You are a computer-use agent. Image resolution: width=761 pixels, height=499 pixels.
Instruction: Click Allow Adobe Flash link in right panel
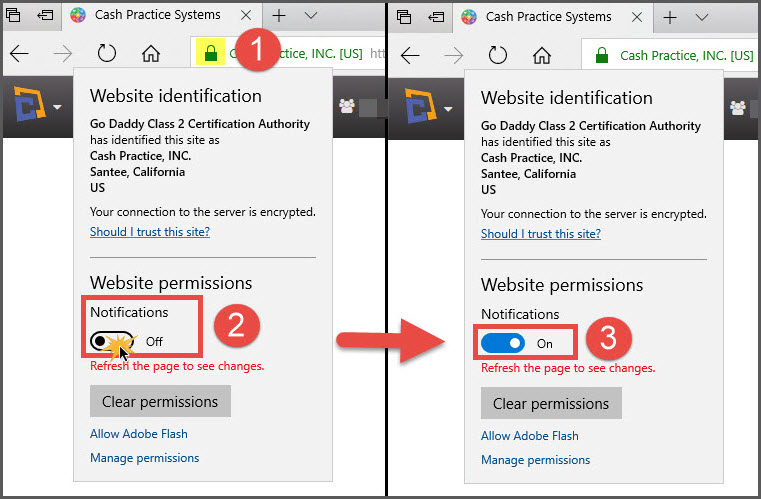click(530, 436)
